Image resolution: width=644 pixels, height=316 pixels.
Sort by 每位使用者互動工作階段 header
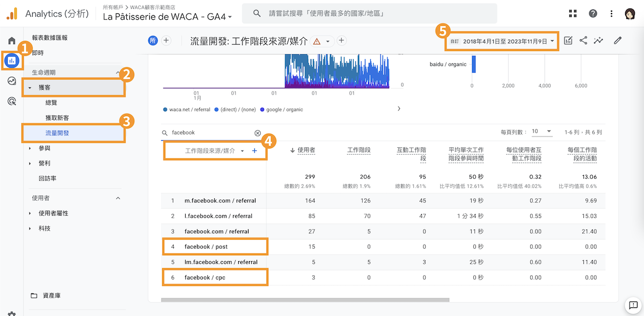tap(524, 154)
